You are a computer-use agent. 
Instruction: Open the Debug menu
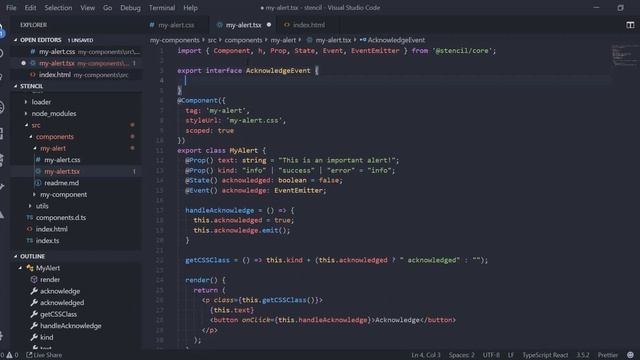point(130,8)
